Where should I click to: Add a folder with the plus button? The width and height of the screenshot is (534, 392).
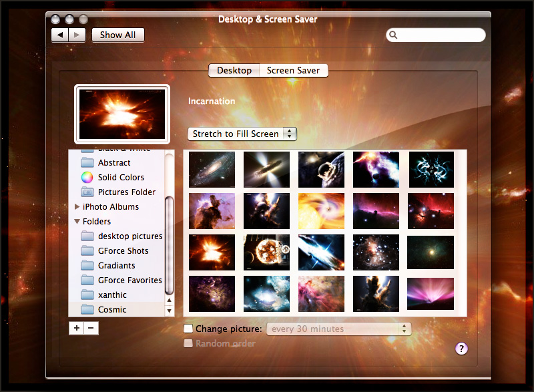point(77,328)
